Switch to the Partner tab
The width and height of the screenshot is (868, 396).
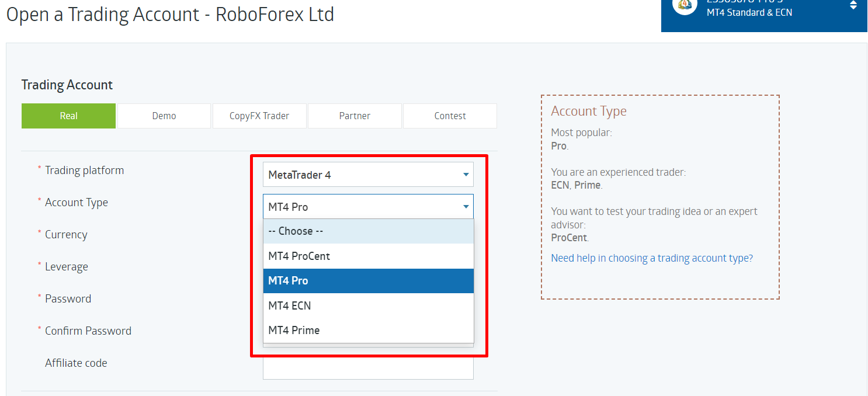coord(355,116)
